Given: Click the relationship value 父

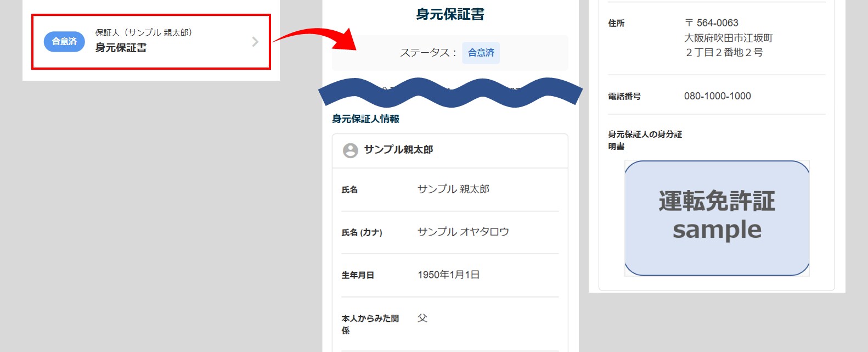Looking at the screenshot, I should [x=422, y=318].
